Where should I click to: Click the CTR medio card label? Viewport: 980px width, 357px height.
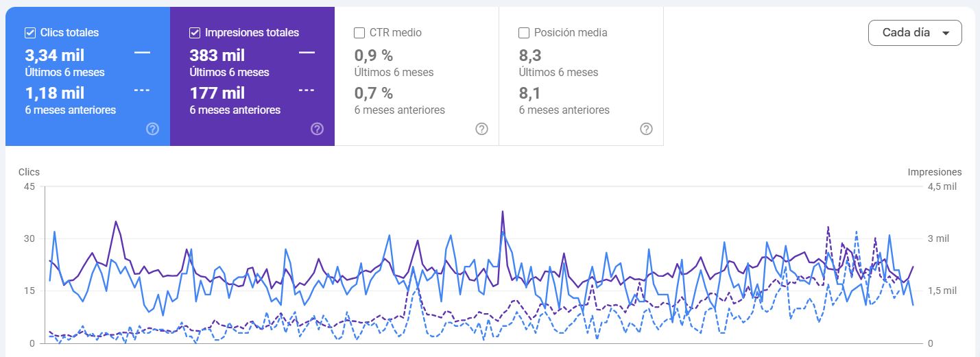(x=396, y=32)
